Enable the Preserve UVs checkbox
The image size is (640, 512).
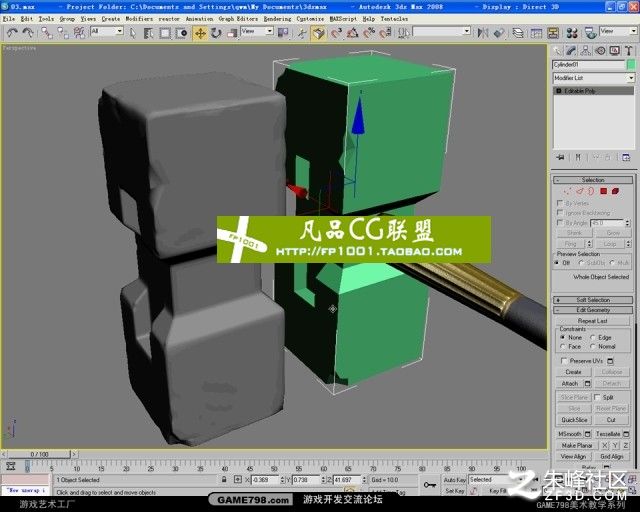coord(564,361)
